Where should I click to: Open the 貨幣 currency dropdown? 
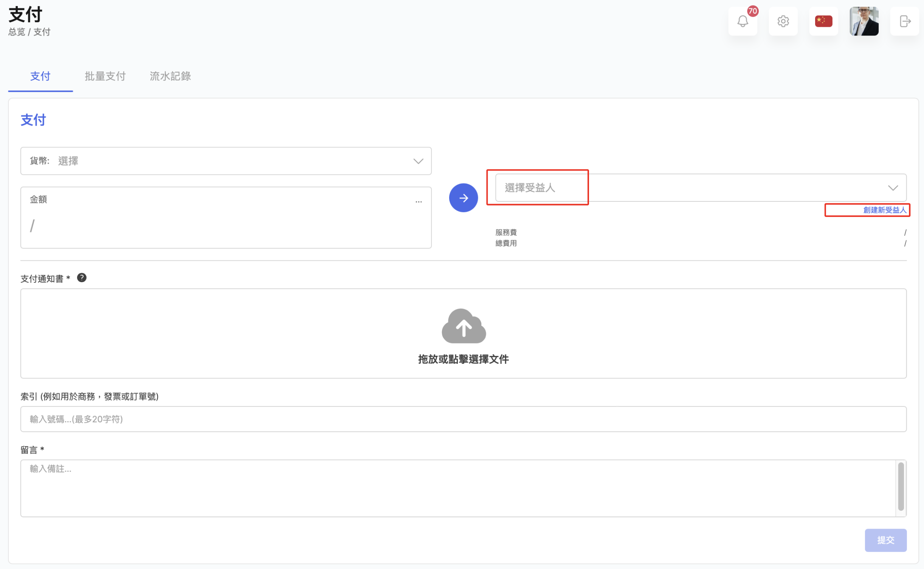point(226,161)
